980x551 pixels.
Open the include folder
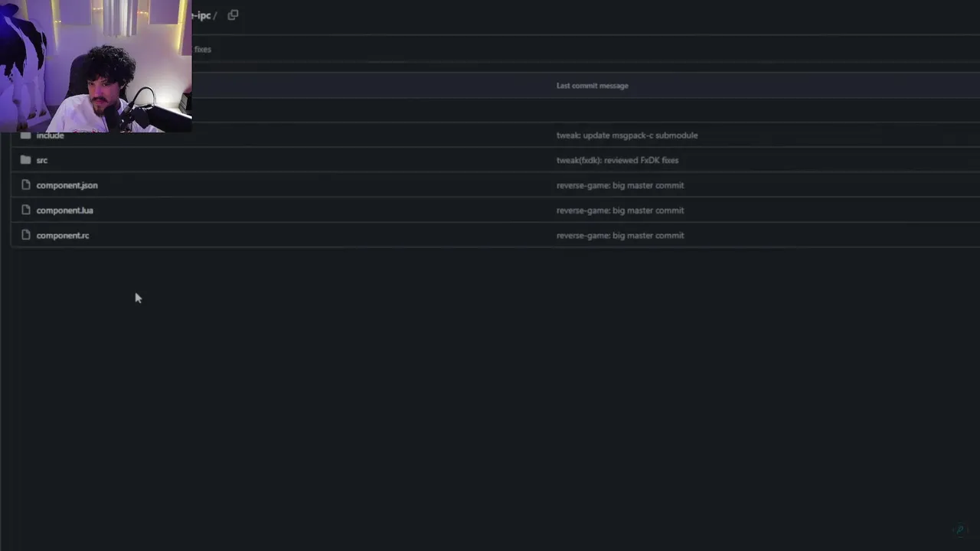[51, 135]
